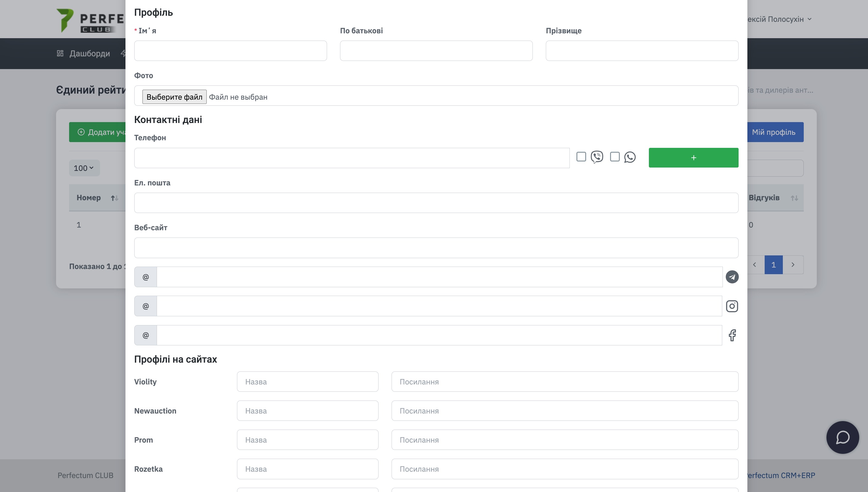The width and height of the screenshot is (868, 492).
Task: Open the Мій профіль button
Action: point(774,132)
